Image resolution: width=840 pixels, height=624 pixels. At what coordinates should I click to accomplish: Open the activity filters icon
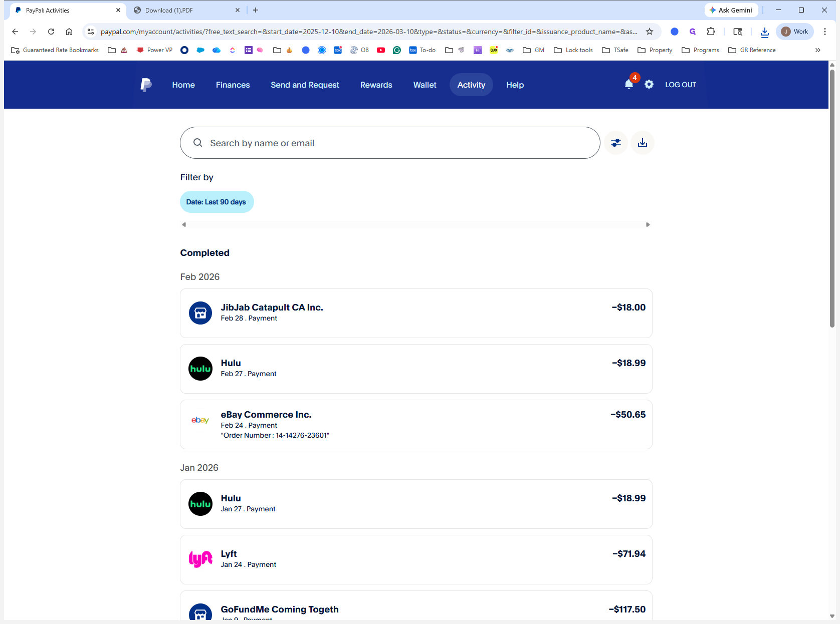616,143
